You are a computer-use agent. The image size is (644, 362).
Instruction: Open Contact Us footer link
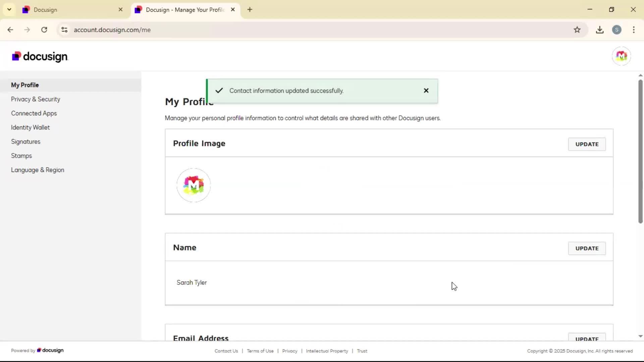coord(226,351)
